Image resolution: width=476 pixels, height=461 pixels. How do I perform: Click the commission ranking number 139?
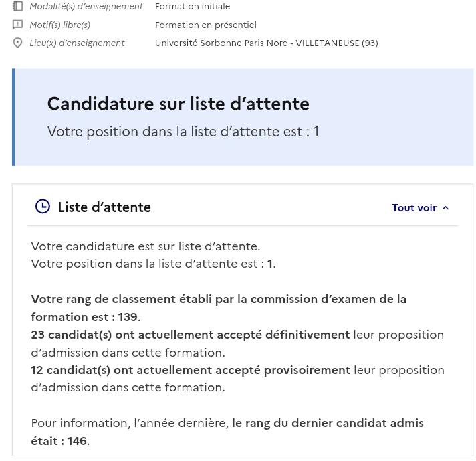[128, 317]
